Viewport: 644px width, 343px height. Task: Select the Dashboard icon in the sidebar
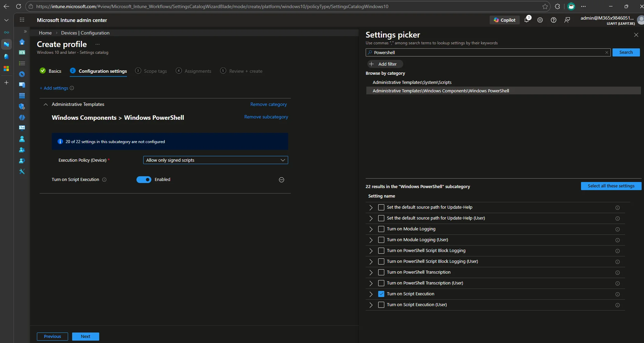(22, 52)
